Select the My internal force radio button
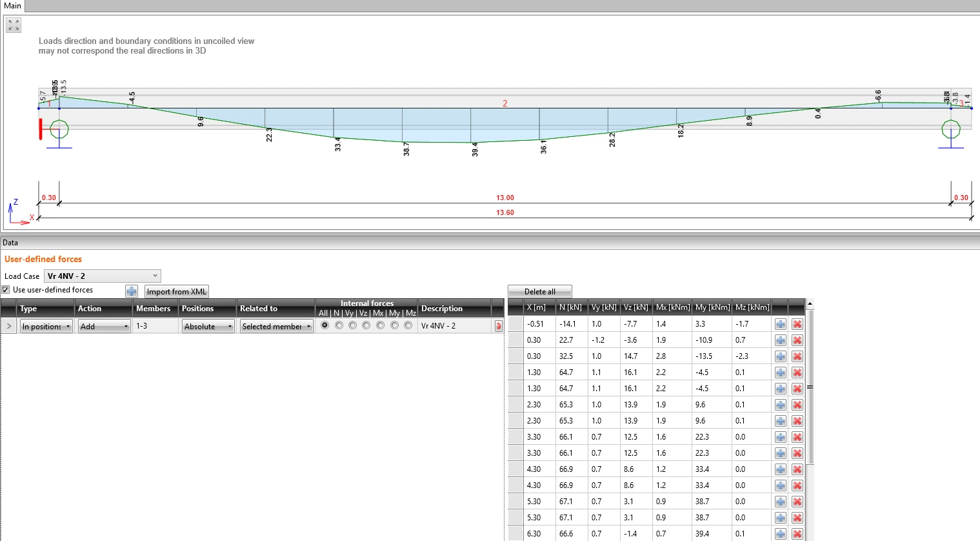This screenshot has width=980, height=541. tap(394, 325)
